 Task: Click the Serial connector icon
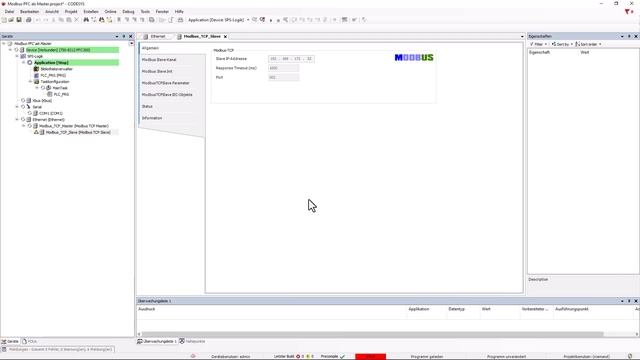click(x=29, y=107)
